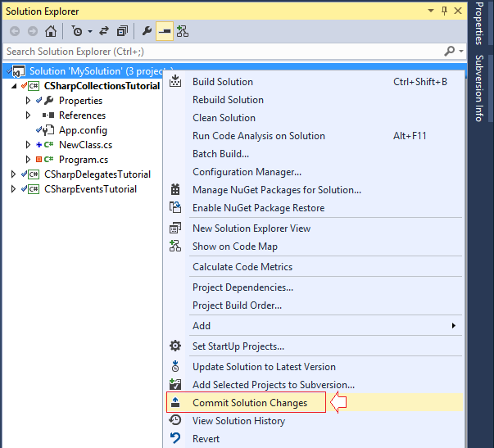Select the CSharpDelegatesTutorial project
This screenshot has height=448, width=494.
tap(97, 174)
